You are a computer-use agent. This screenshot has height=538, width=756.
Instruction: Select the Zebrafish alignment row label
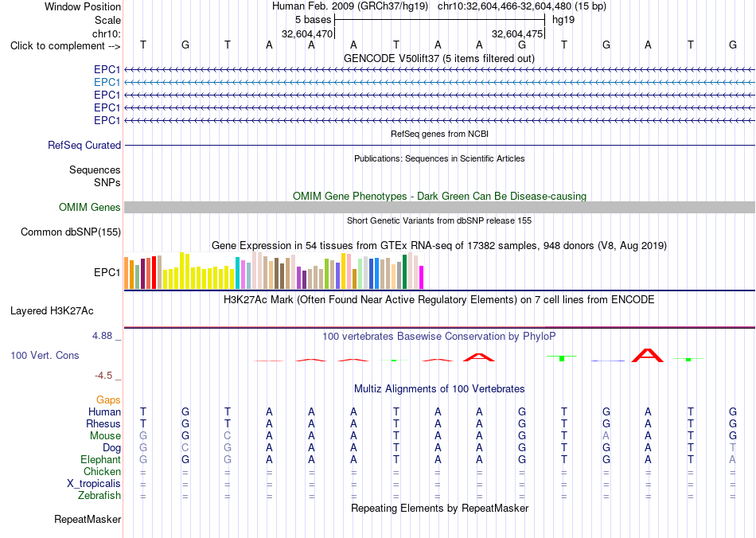click(x=99, y=496)
